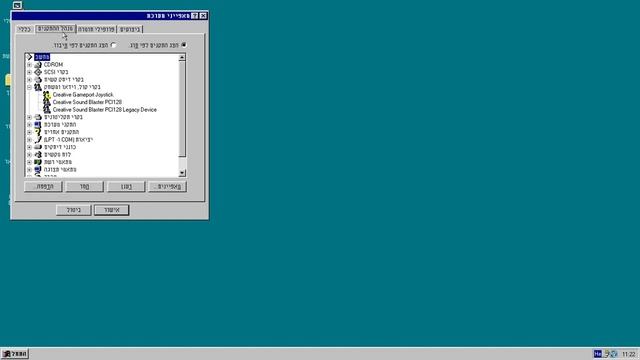The width and height of the screenshot is (640, 360).
Task: Expand the CDROM tree node
Action: [29, 64]
